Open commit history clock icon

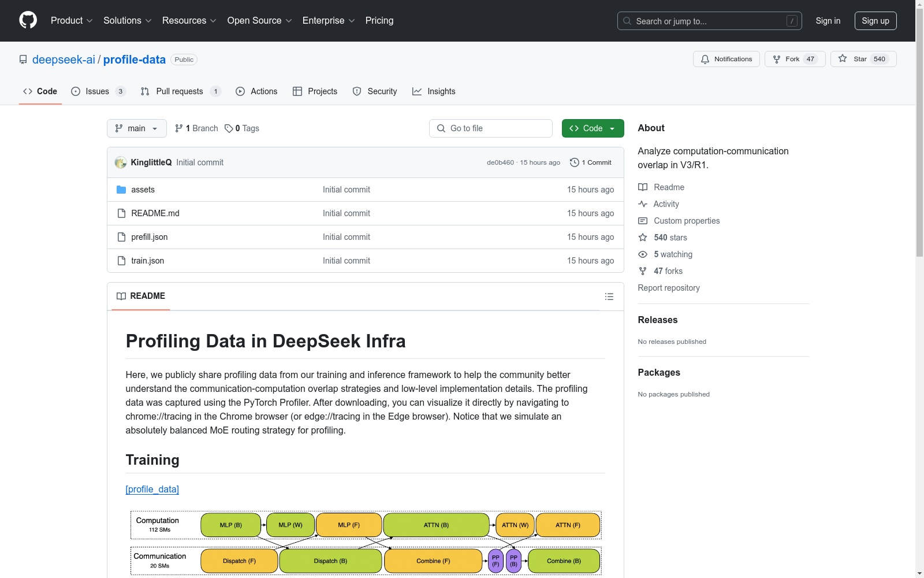[574, 162]
